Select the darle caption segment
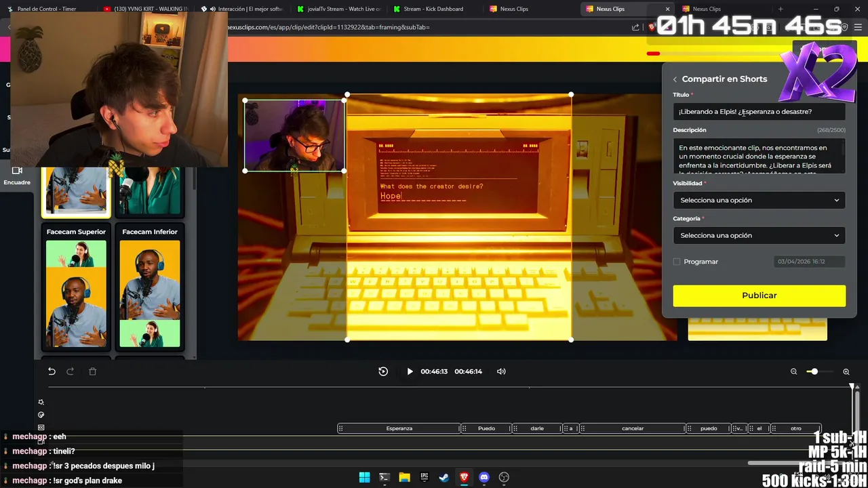Screen dimensions: 868x488 (x=537, y=428)
